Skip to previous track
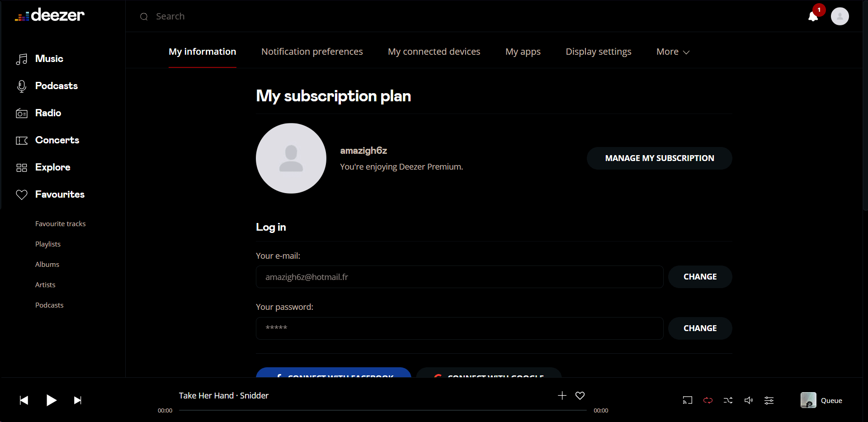 coord(24,400)
